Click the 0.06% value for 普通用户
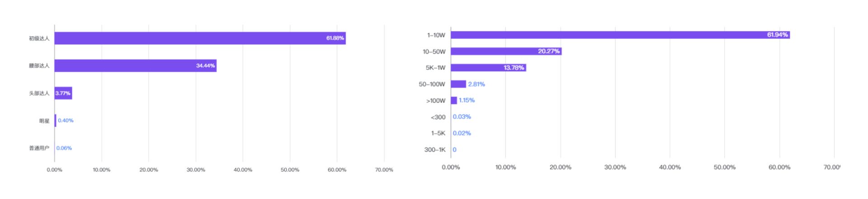 pos(64,148)
